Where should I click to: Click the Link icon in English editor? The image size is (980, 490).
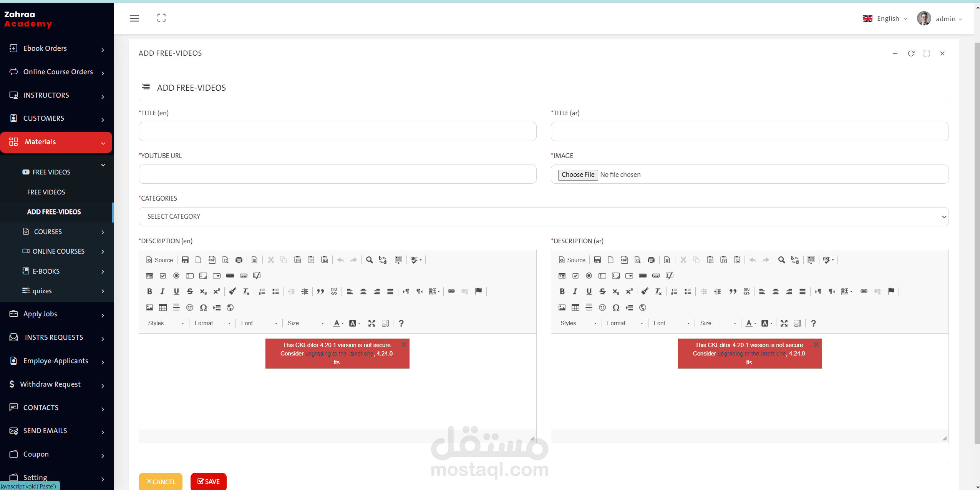(x=451, y=291)
